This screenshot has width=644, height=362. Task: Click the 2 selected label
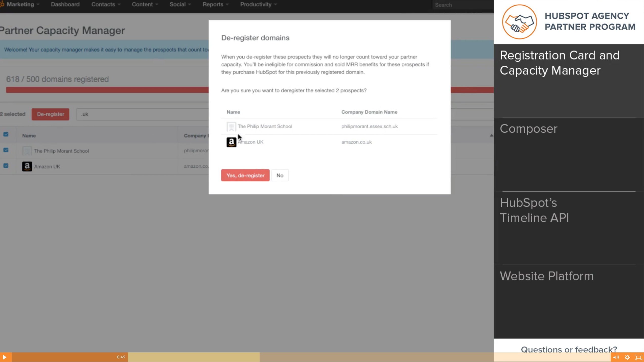[13, 114]
